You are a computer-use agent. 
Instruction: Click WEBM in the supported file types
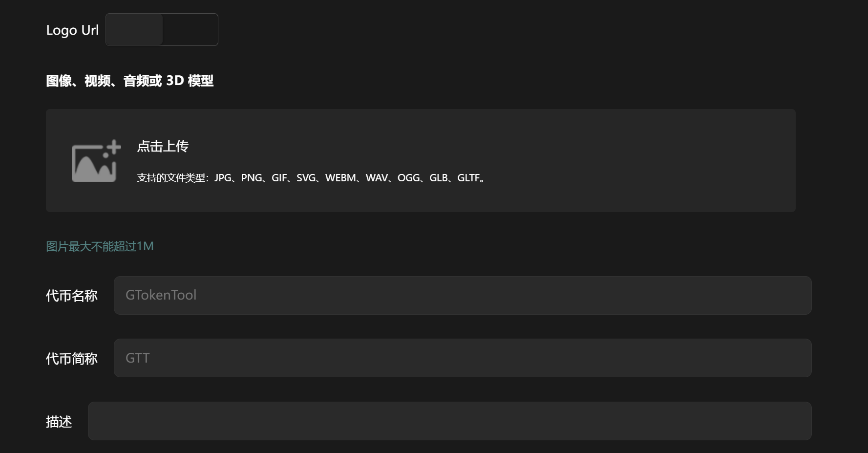point(340,178)
